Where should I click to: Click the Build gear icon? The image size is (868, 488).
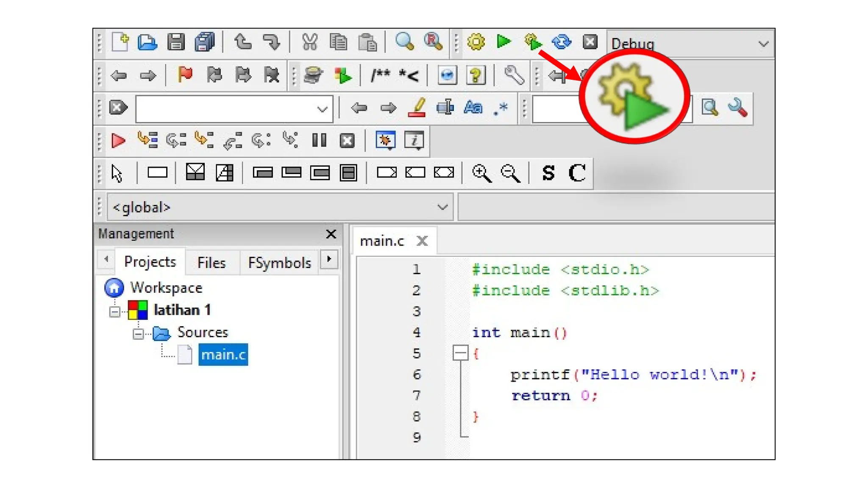tap(476, 42)
